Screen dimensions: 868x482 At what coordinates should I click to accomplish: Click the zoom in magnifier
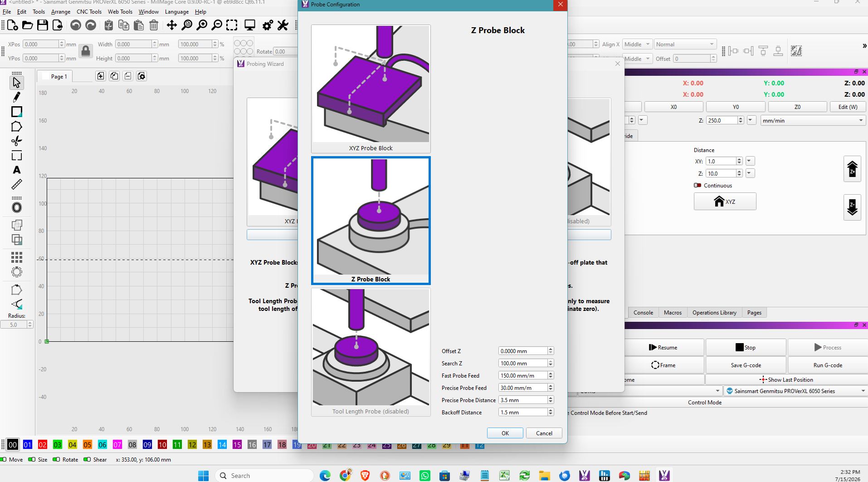pos(202,25)
